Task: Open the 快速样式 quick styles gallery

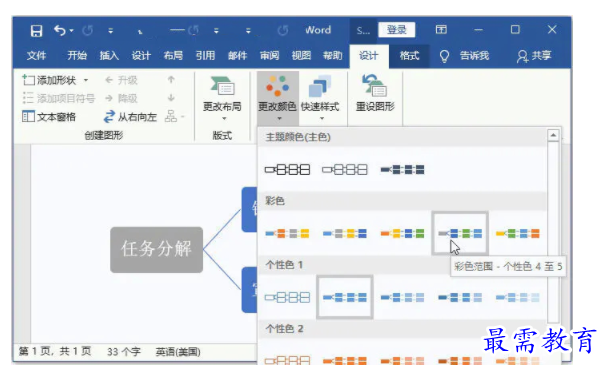Action: click(x=320, y=98)
